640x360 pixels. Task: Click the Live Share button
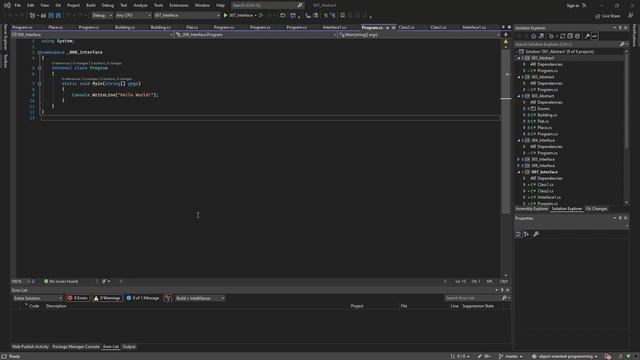(608, 16)
